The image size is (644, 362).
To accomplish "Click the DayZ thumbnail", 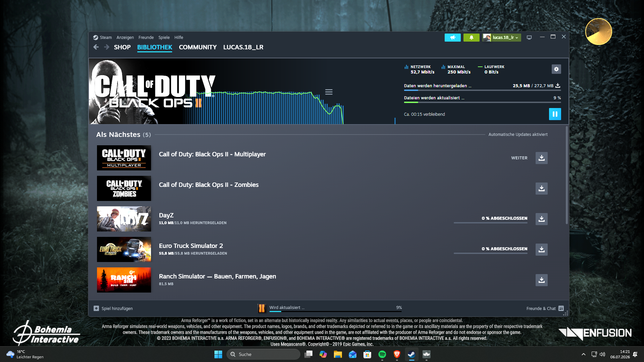I will 124,219.
